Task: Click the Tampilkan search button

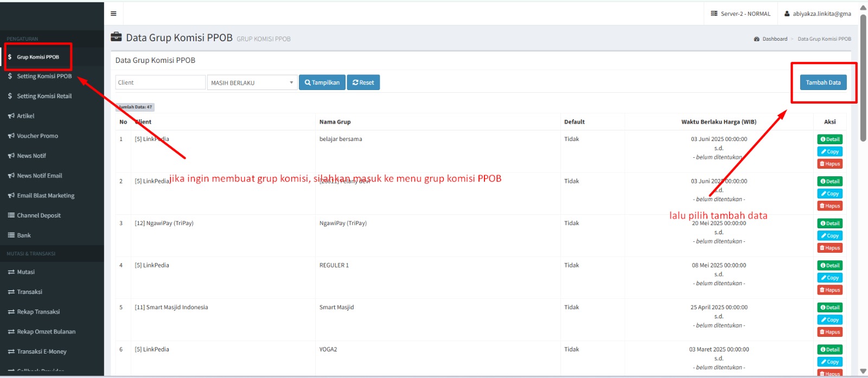Action: click(x=322, y=82)
